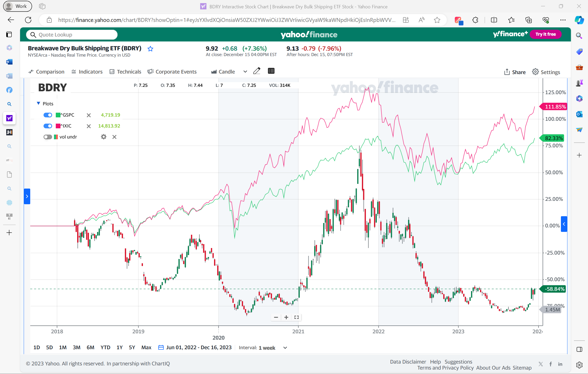Zoom in the chart with plus button
Screen dimensions: 588x374
pyautogui.click(x=286, y=317)
